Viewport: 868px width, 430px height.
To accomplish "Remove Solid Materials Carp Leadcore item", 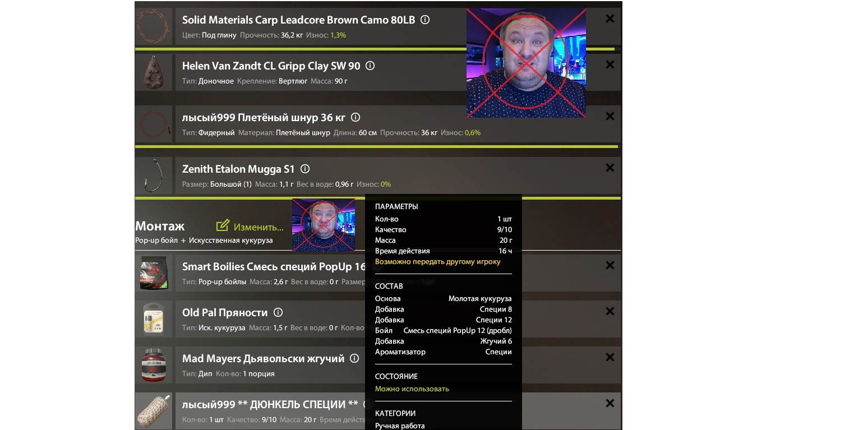I will 610,19.
